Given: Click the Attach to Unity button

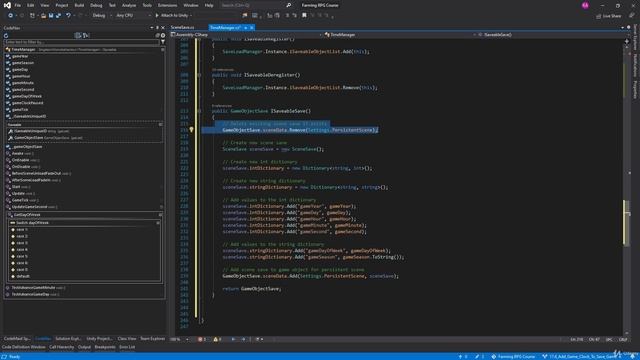Looking at the screenshot, I should [172, 16].
